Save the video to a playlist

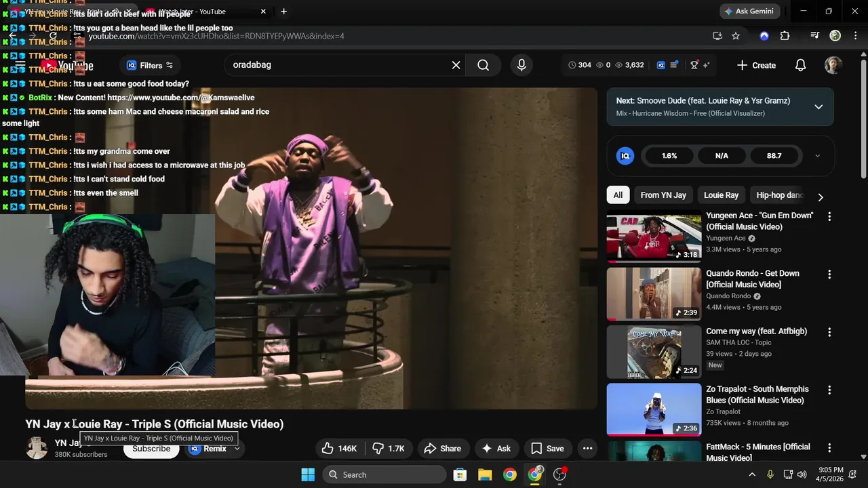click(547, 449)
